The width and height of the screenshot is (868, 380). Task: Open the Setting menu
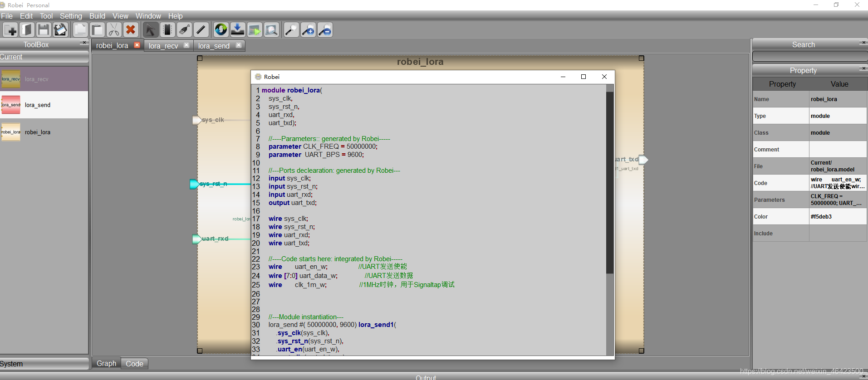(71, 16)
